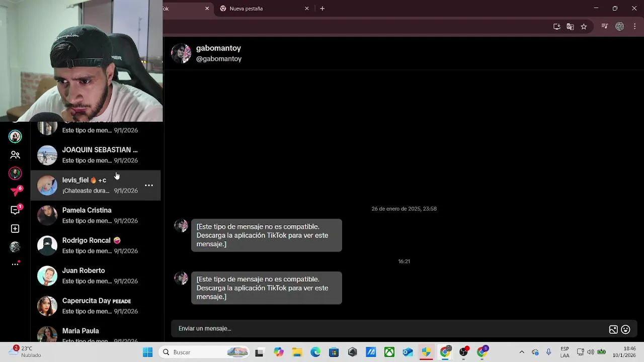Click the Upload plus icon in sidebar
644x362 pixels.
(x=15, y=229)
